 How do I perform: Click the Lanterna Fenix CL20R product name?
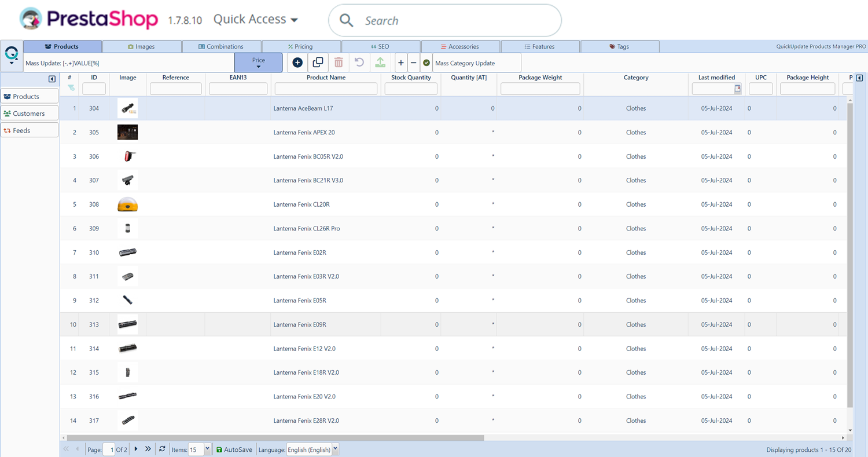click(301, 204)
